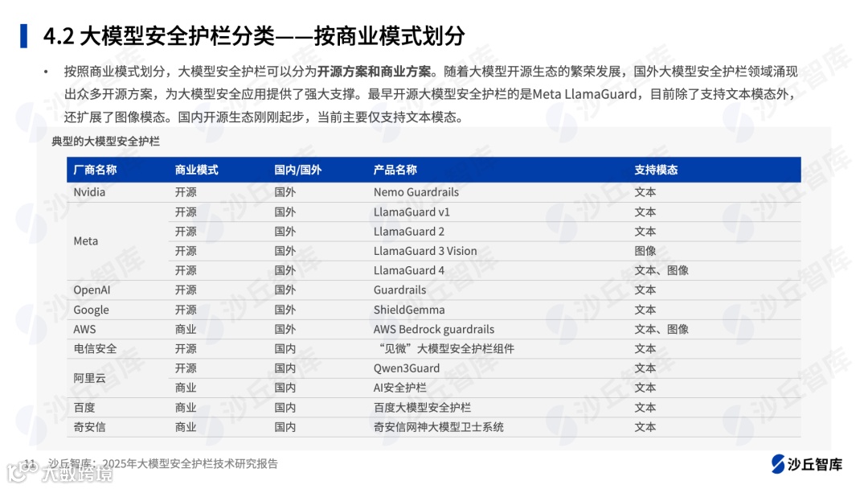Click footer text '2025年大模型安全护栏技术研究报告'
868x489 pixels.
tap(190, 463)
